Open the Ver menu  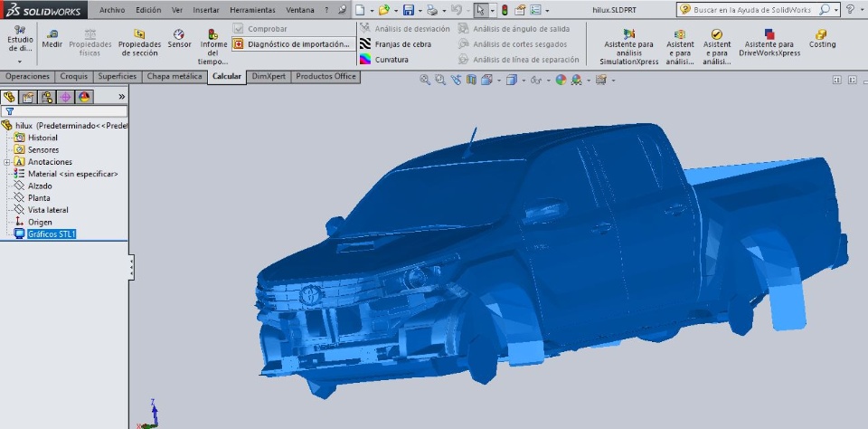point(177,10)
